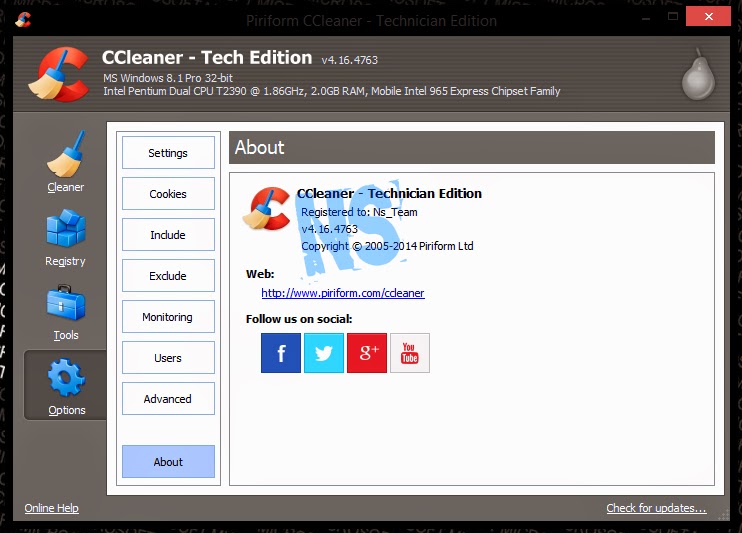Close the CCleaner window
The image size is (742, 533).
tap(708, 17)
